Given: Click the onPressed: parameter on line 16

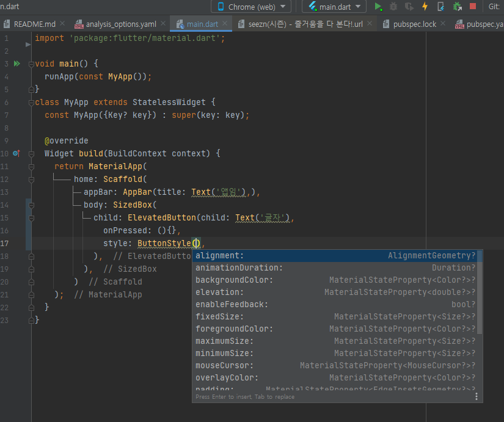Looking at the screenshot, I should 127,230.
